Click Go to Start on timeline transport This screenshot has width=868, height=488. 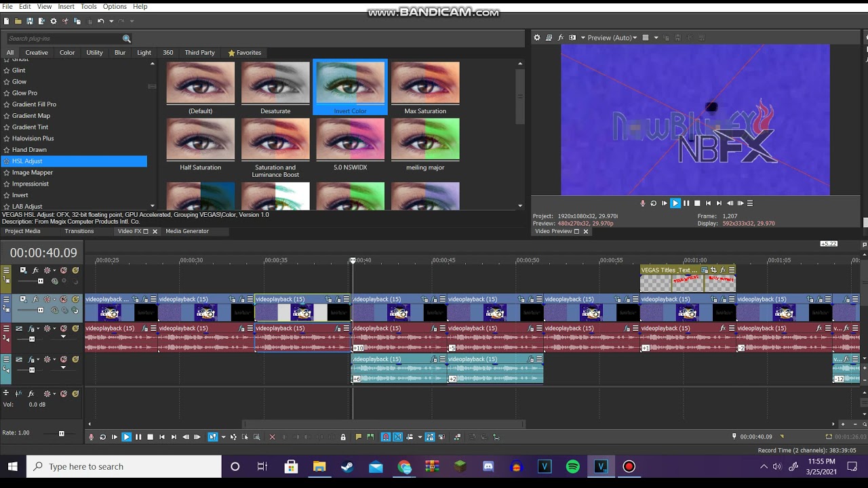pos(161,437)
